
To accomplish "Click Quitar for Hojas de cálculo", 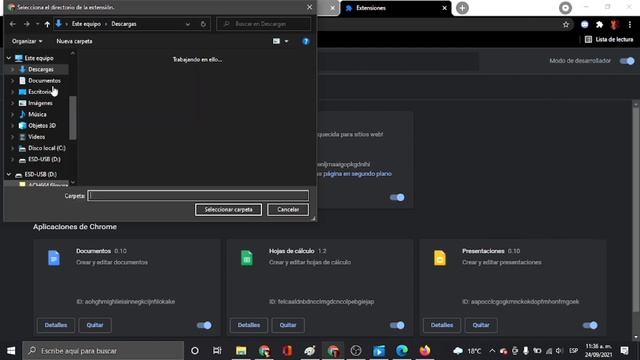I will point(288,325).
